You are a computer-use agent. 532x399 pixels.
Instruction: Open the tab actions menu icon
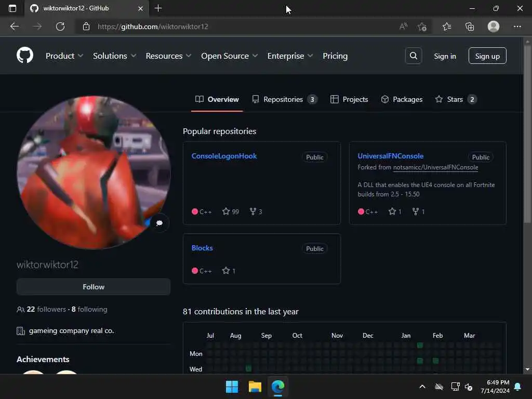point(12,8)
